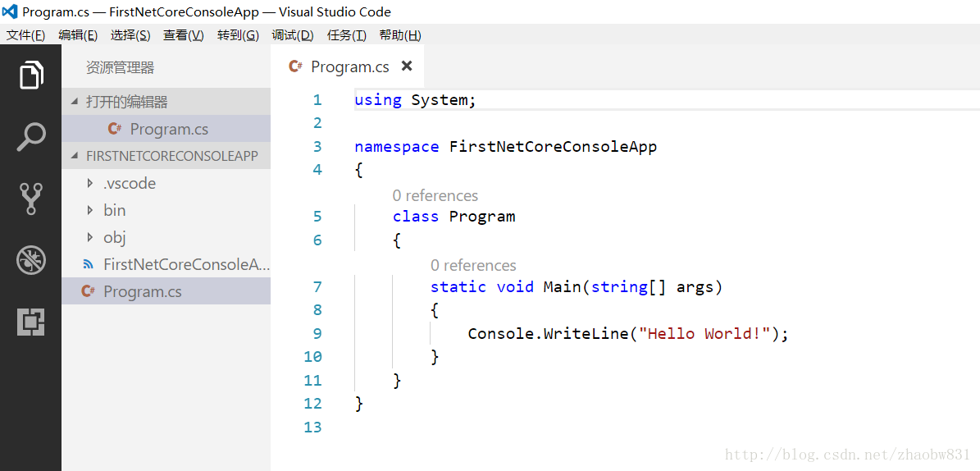Click the VS Code logo in title bar

coord(11,11)
